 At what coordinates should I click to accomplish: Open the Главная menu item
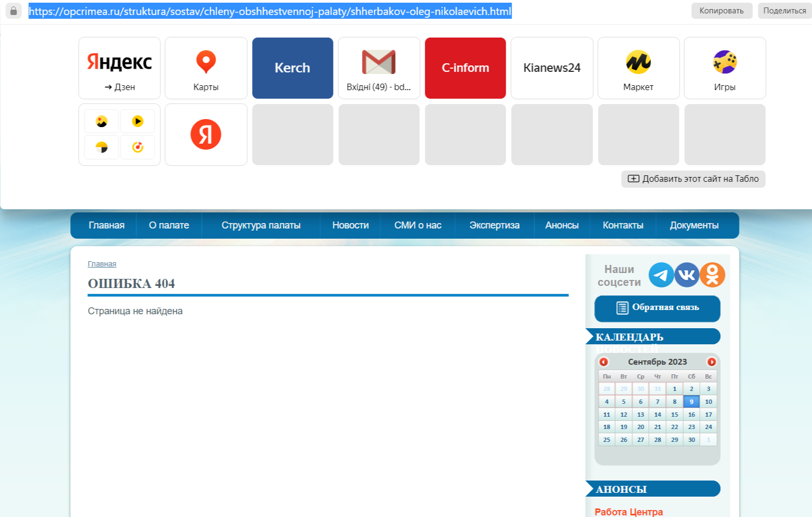(x=107, y=225)
